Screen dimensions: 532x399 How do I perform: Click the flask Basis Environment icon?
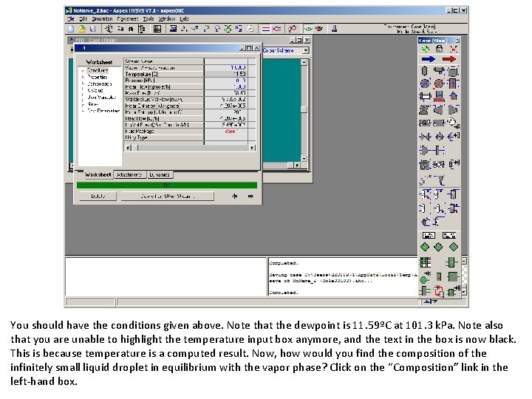point(334,29)
